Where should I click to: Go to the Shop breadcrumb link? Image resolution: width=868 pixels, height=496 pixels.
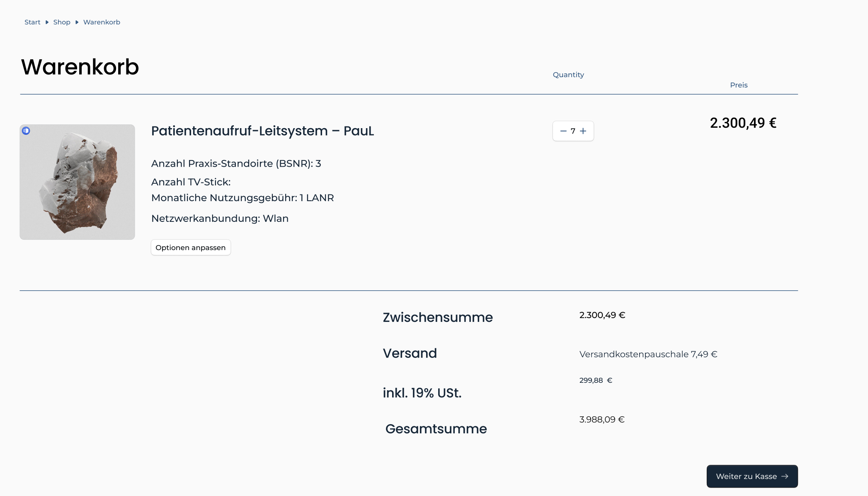62,22
